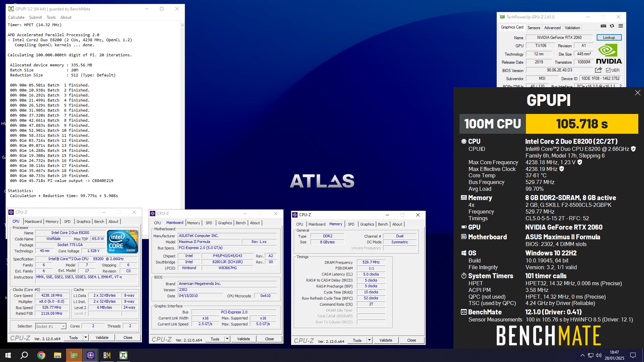The height and width of the screenshot is (362, 644).
Task: Select the Mainboard tab in the first CPU-Z window
Action: coord(33,222)
